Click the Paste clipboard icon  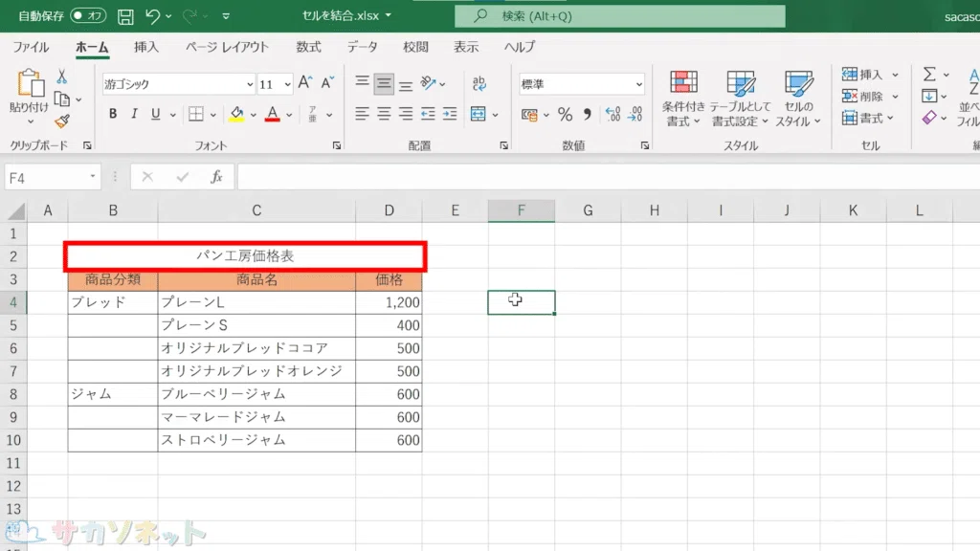point(30,84)
